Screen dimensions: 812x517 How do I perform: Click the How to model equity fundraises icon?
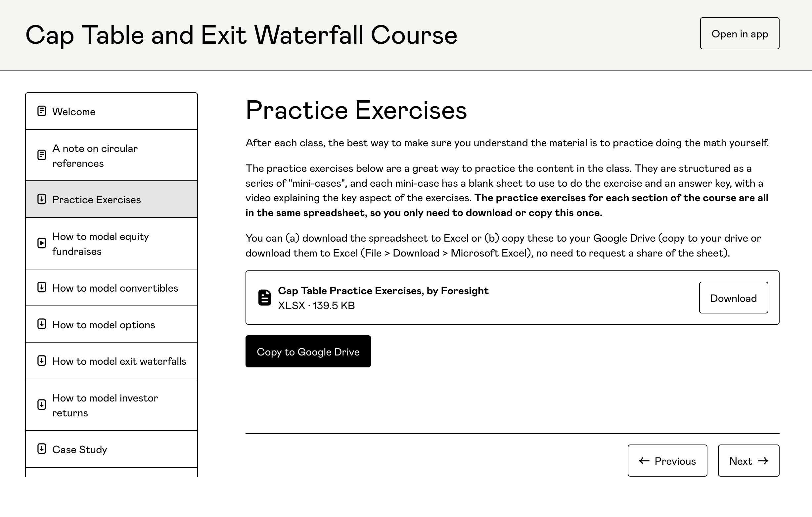(x=42, y=243)
